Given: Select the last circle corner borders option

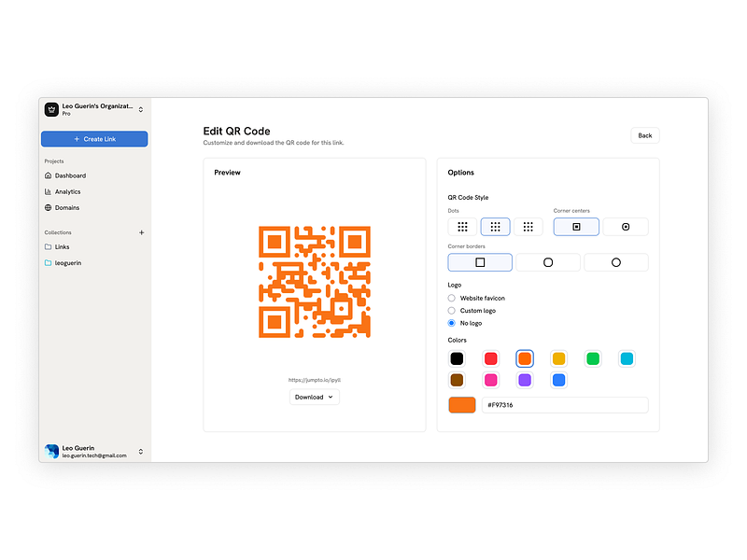Looking at the screenshot, I should (x=616, y=262).
